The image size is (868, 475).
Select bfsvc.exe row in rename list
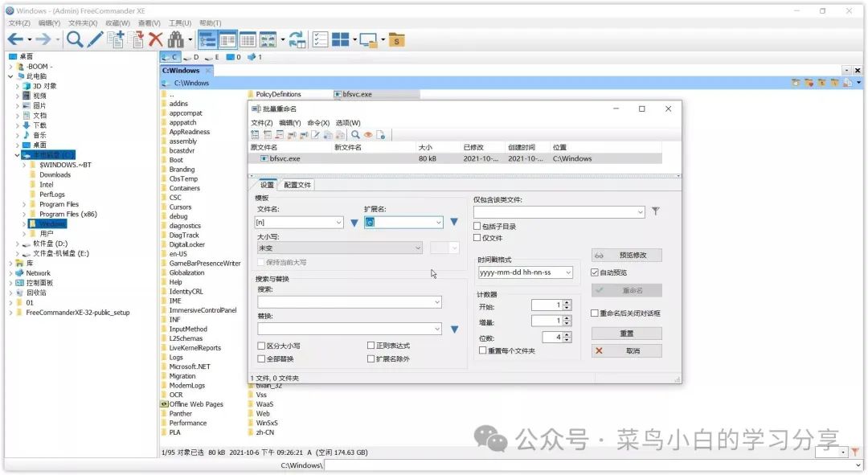click(455, 158)
